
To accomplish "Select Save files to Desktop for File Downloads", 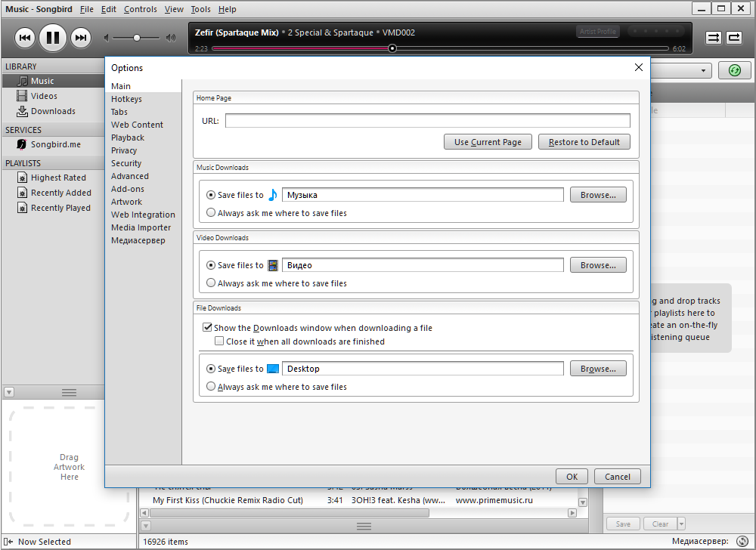I will [x=211, y=369].
